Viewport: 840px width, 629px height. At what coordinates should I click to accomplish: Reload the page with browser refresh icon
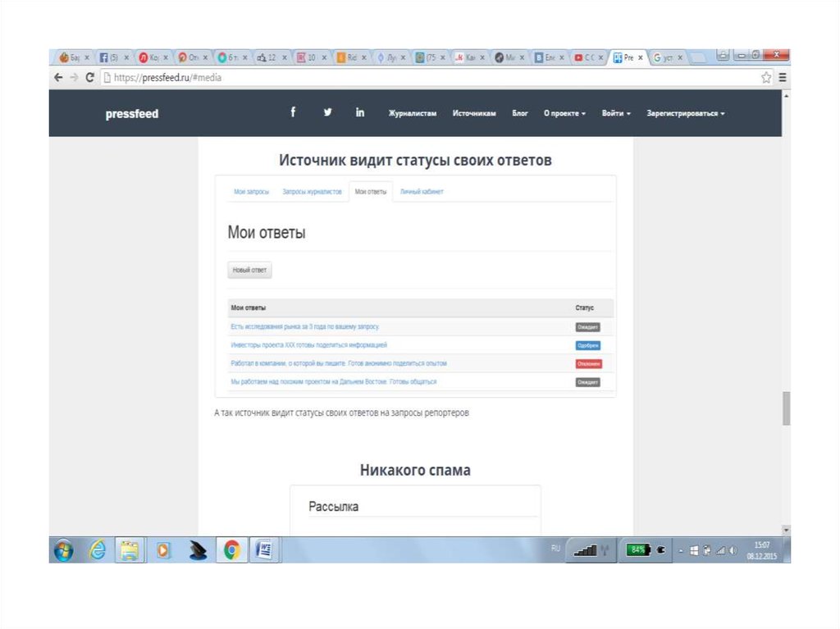click(89, 78)
